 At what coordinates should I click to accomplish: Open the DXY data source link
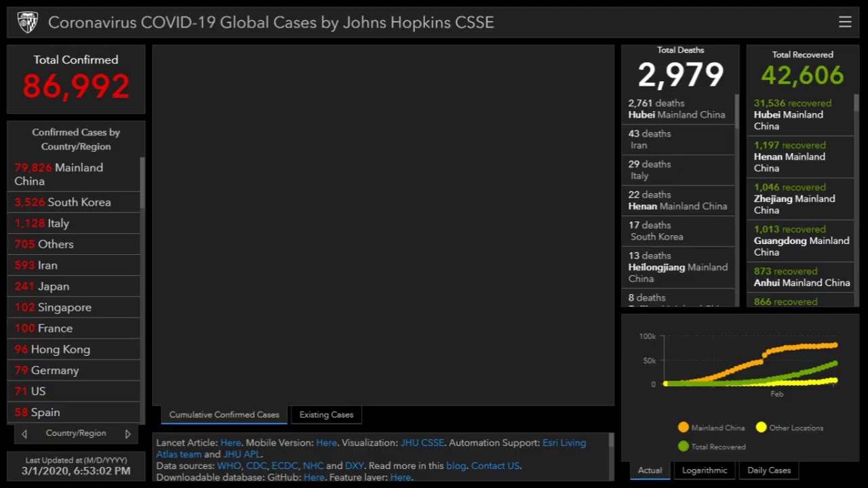coord(354,466)
